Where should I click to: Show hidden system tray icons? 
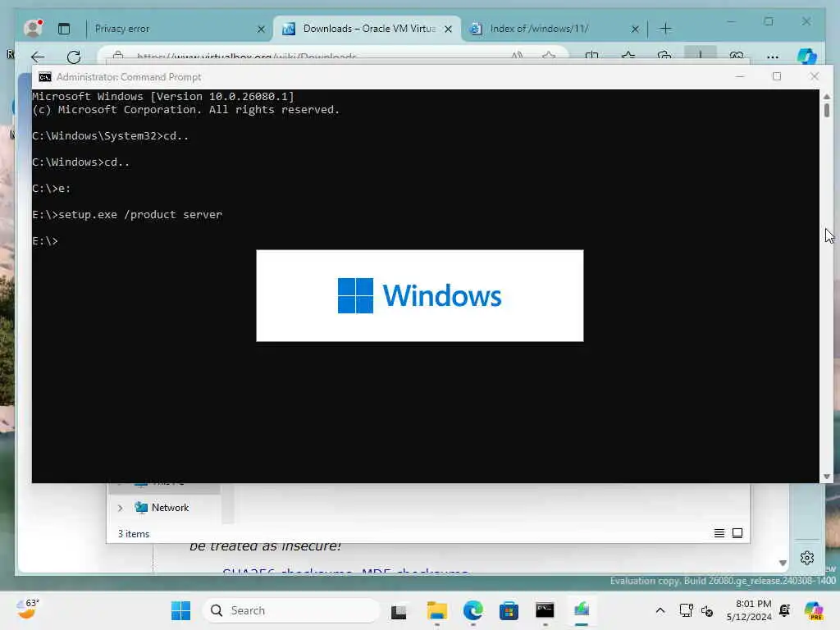point(660,610)
